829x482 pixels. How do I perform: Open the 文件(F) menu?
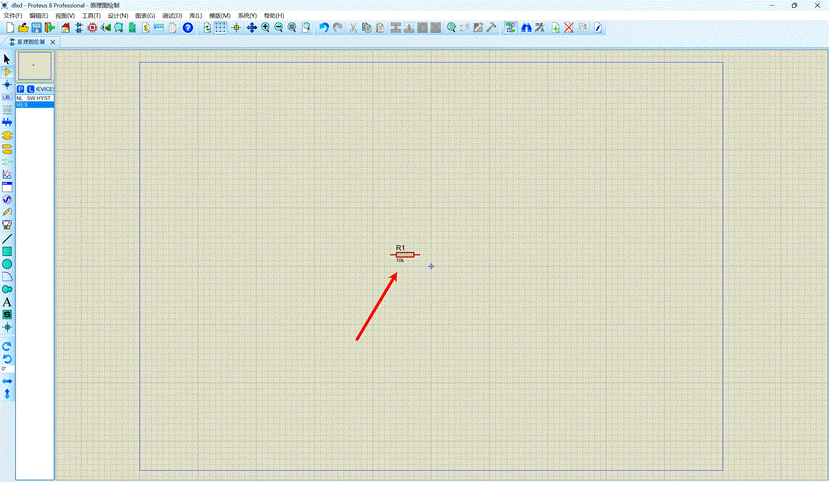click(x=13, y=16)
